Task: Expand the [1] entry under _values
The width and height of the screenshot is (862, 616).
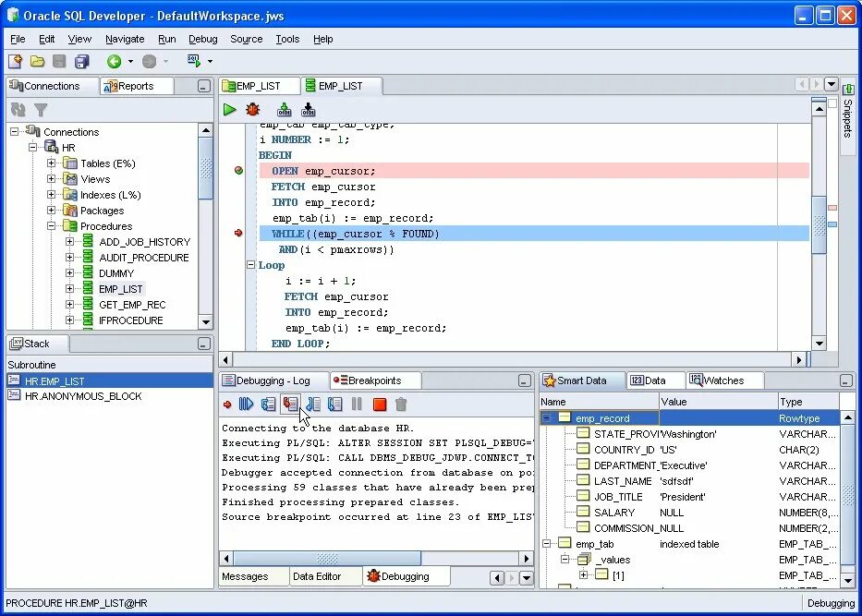Action: (583, 574)
